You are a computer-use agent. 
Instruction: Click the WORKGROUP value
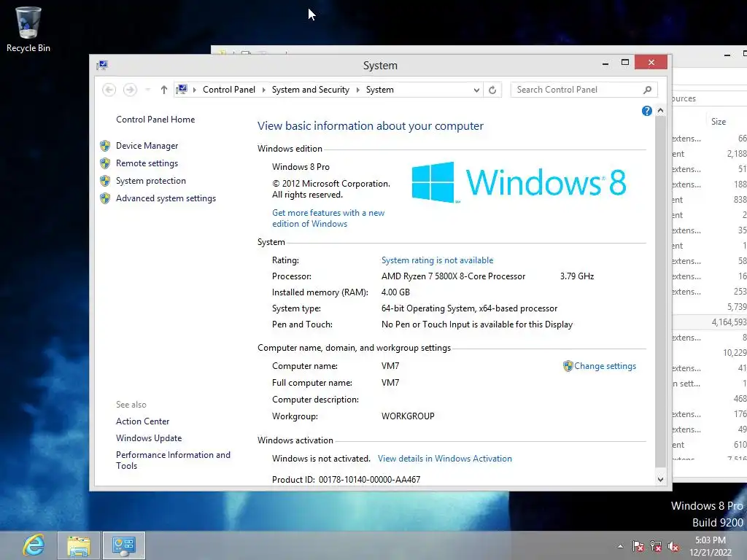tap(408, 416)
